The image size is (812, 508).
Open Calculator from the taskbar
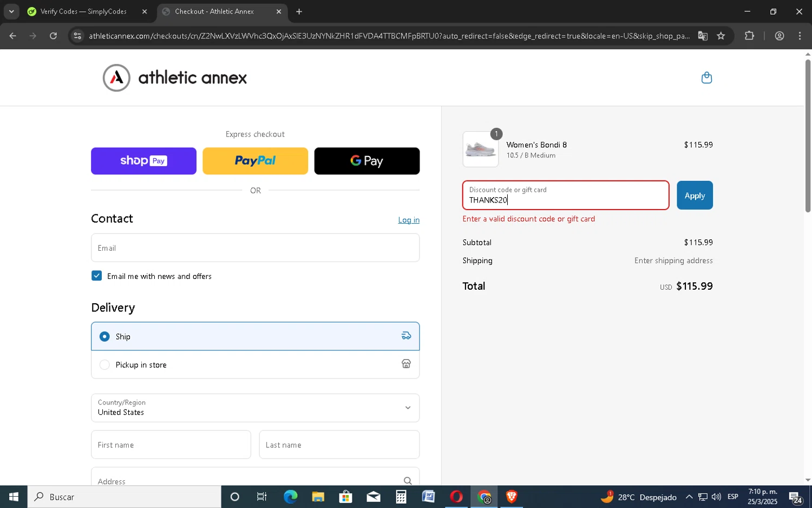pyautogui.click(x=401, y=497)
